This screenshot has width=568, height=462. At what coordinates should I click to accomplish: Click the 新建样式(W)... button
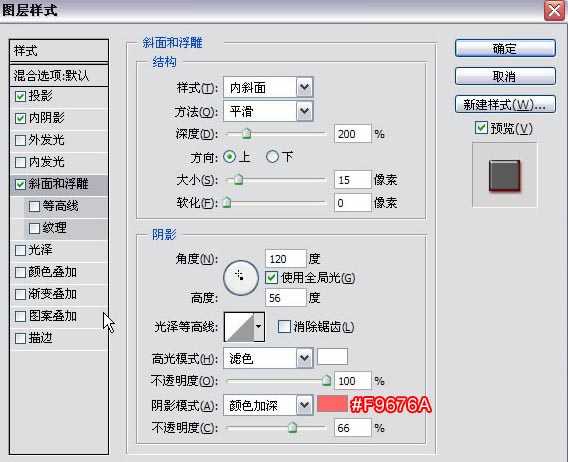click(x=505, y=104)
